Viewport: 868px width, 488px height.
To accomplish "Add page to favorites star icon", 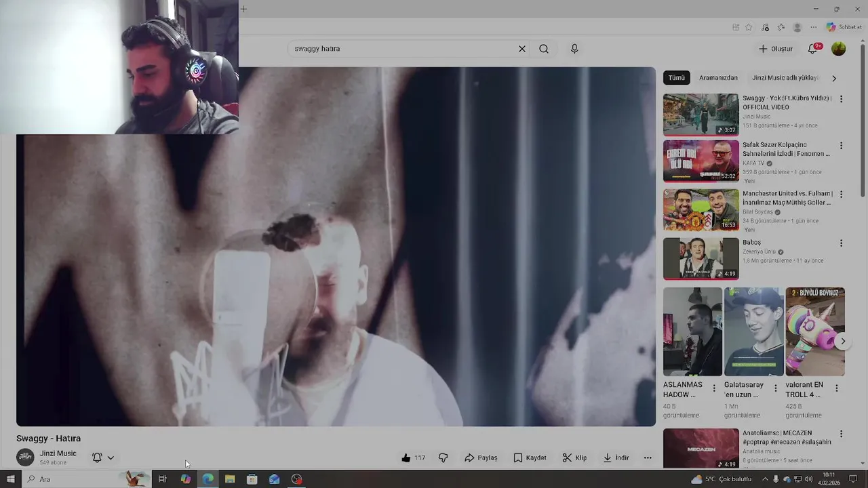I will point(749,27).
